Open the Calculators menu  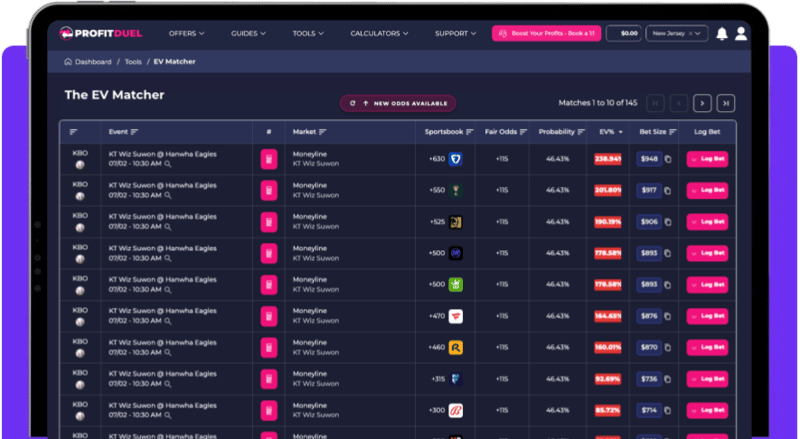click(x=379, y=34)
